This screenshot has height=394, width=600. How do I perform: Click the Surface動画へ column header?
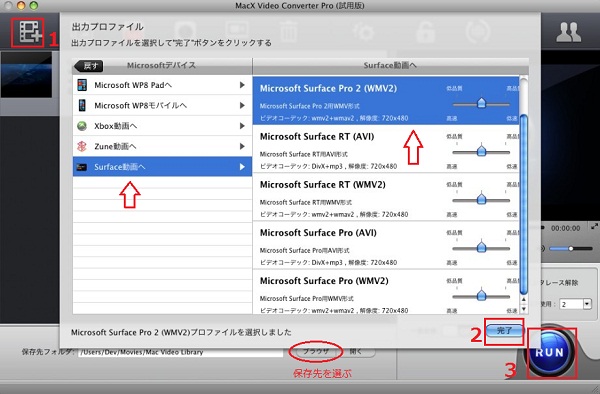(390, 65)
